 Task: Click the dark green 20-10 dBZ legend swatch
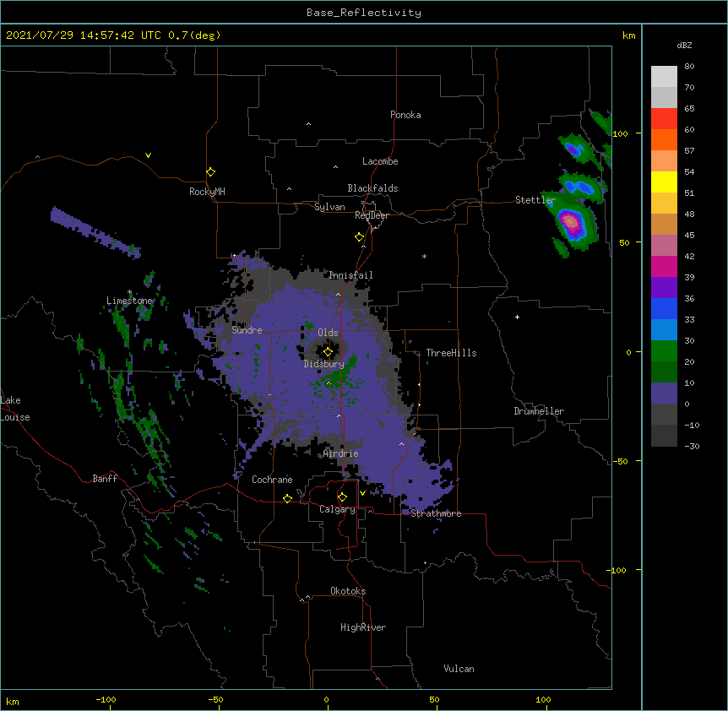(664, 372)
